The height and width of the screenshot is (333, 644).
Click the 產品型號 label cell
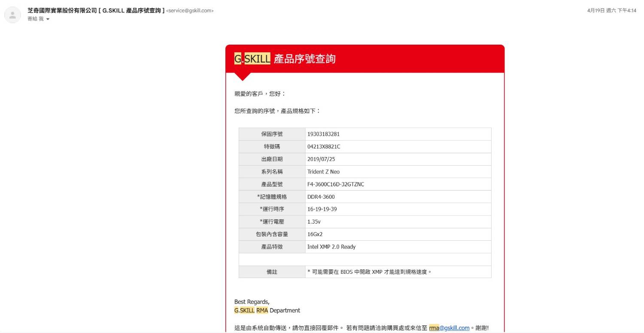pyautogui.click(x=272, y=184)
